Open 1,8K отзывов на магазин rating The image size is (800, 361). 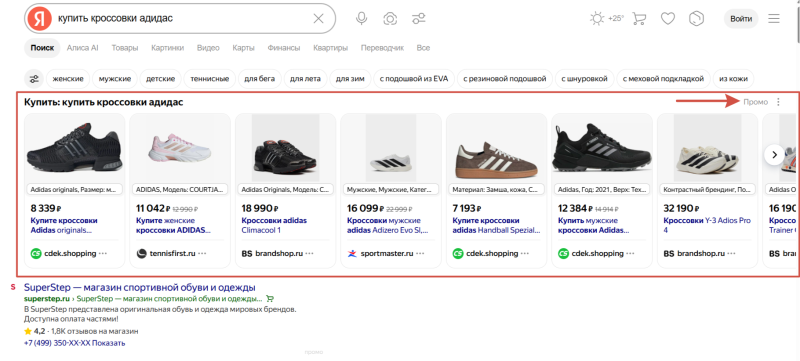point(94,331)
